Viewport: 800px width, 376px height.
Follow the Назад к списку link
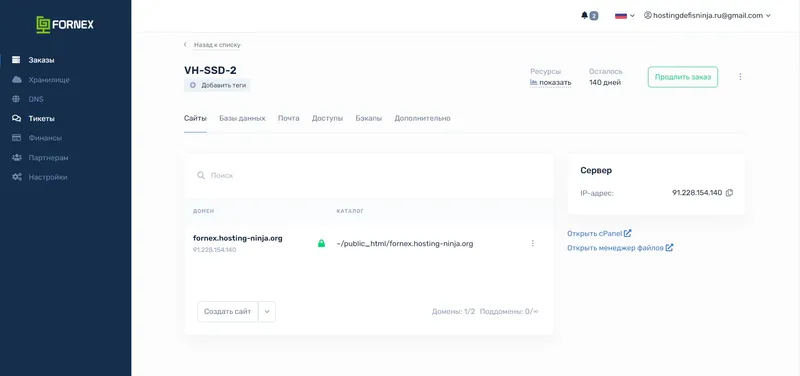pos(217,45)
